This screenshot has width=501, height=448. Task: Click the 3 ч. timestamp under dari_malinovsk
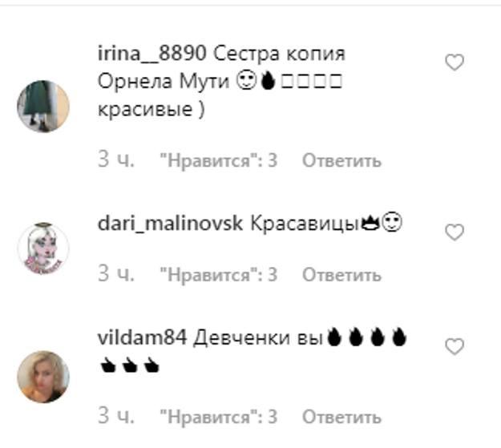pyautogui.click(x=116, y=274)
